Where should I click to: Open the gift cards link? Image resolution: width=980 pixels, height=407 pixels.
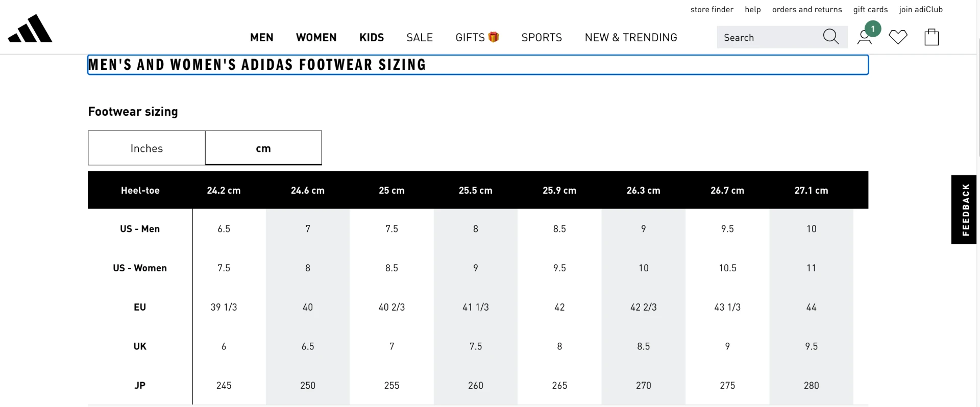870,9
